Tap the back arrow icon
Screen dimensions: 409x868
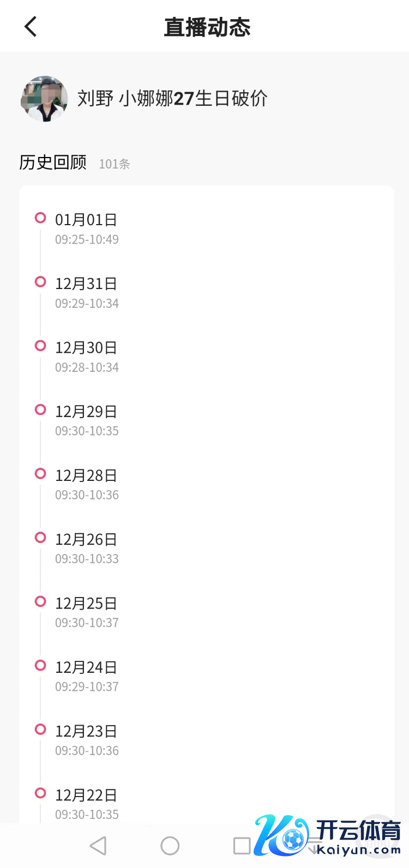31,26
